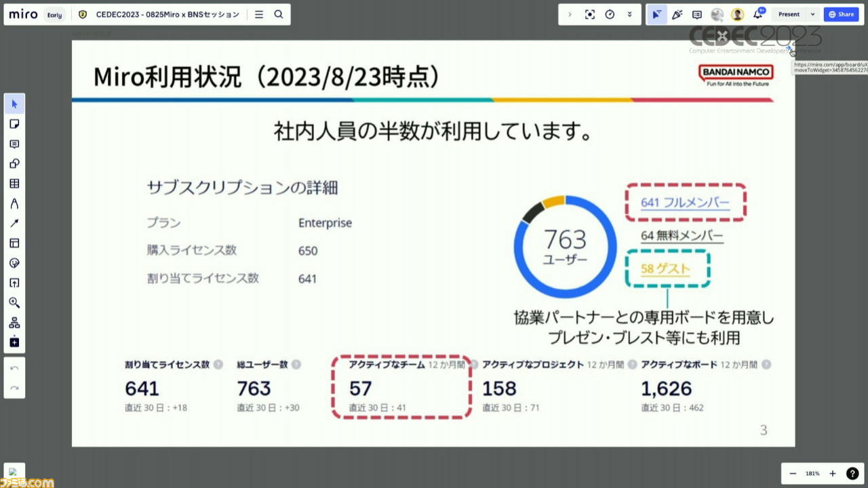This screenshot has width=868, height=488.
Task: Open reactions party popper
Action: click(x=677, y=14)
